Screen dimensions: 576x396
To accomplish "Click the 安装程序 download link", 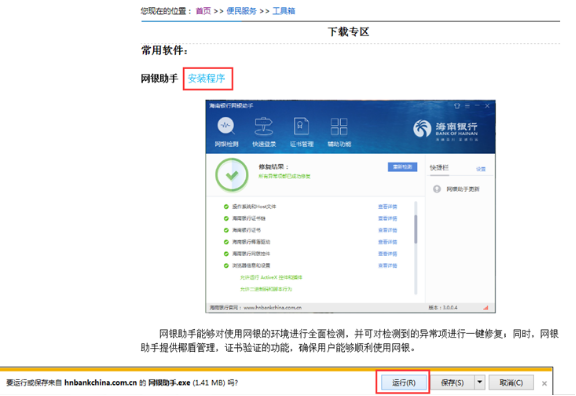I will (206, 78).
